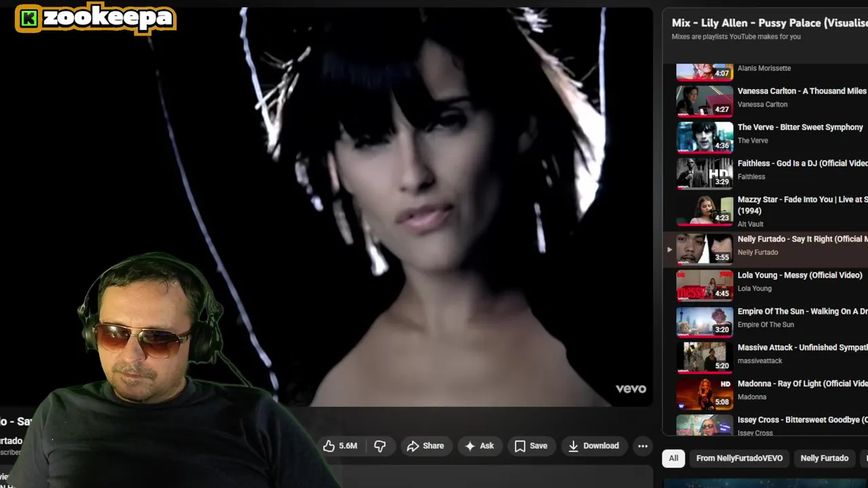Click channel name 'Empire Of The Sun'
Screen dimensions: 868x488
coord(766,325)
